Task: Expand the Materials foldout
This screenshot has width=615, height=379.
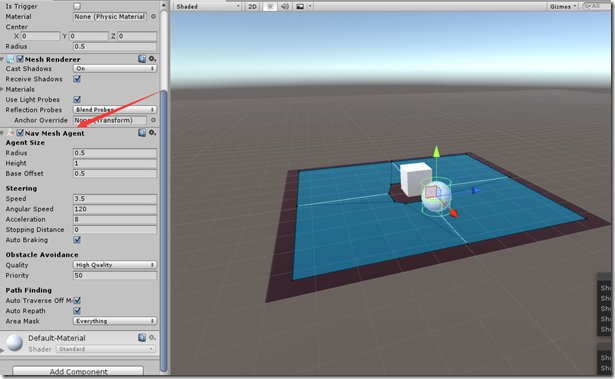Action: coord(2,89)
